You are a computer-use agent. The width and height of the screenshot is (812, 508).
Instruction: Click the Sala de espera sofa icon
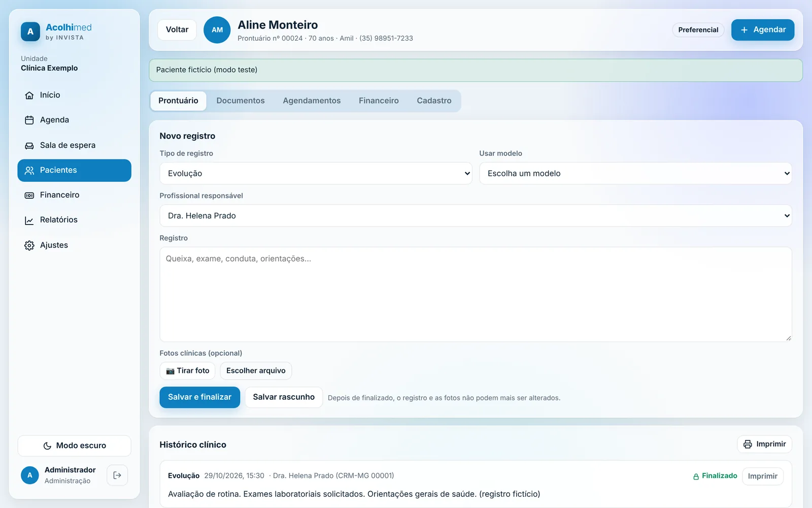tap(29, 146)
